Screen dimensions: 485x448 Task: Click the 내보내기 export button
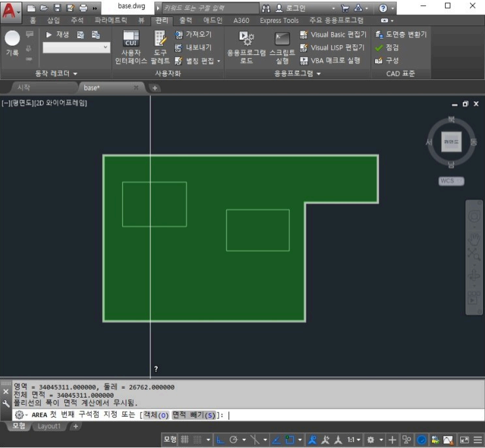[x=193, y=48]
